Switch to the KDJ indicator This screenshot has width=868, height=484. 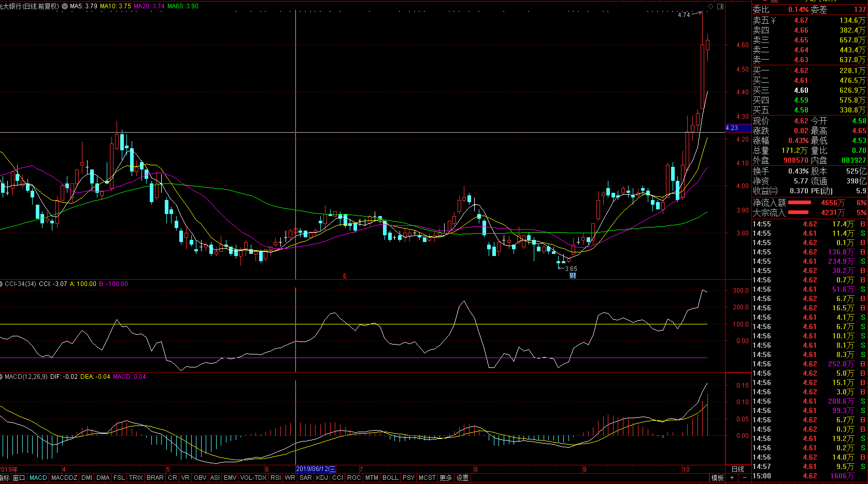(x=322, y=478)
